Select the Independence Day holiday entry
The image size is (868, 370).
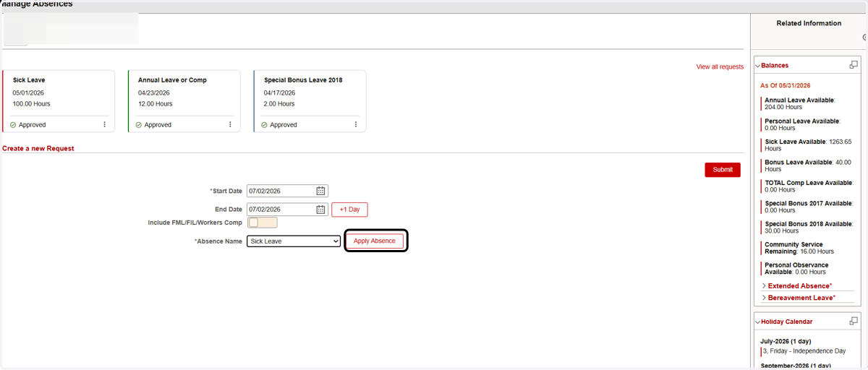(x=804, y=351)
